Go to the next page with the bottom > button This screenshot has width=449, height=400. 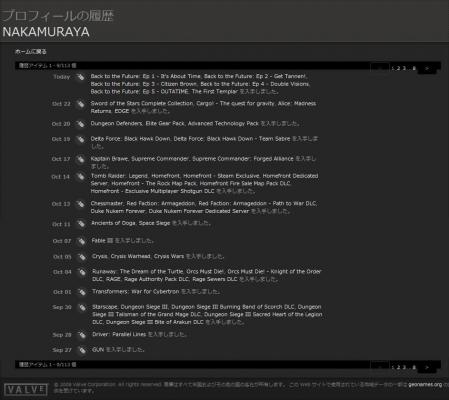[427, 367]
